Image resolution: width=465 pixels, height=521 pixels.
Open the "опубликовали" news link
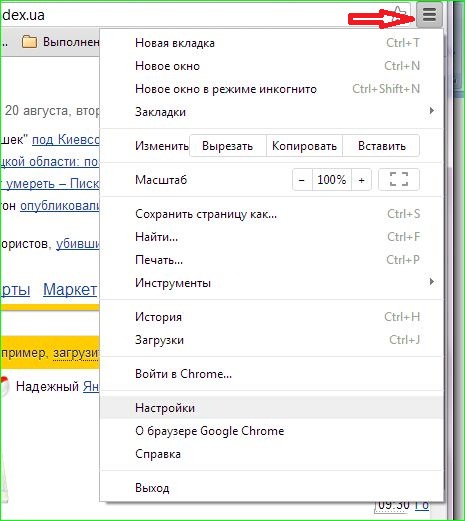[x=60, y=206]
